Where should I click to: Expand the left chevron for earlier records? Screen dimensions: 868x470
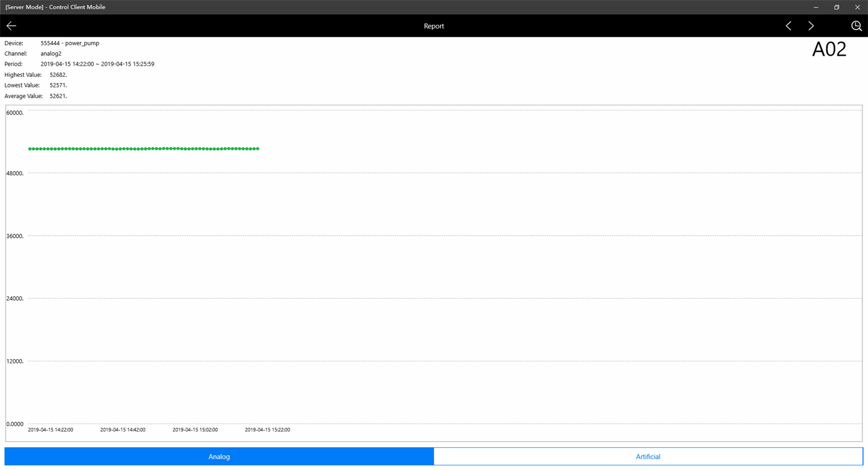tap(788, 25)
